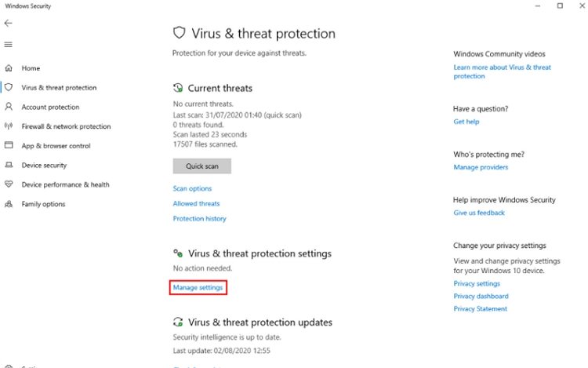Viewport: 588px width, 368px height.
Task: Select the Family options people icon
Action: (x=9, y=204)
